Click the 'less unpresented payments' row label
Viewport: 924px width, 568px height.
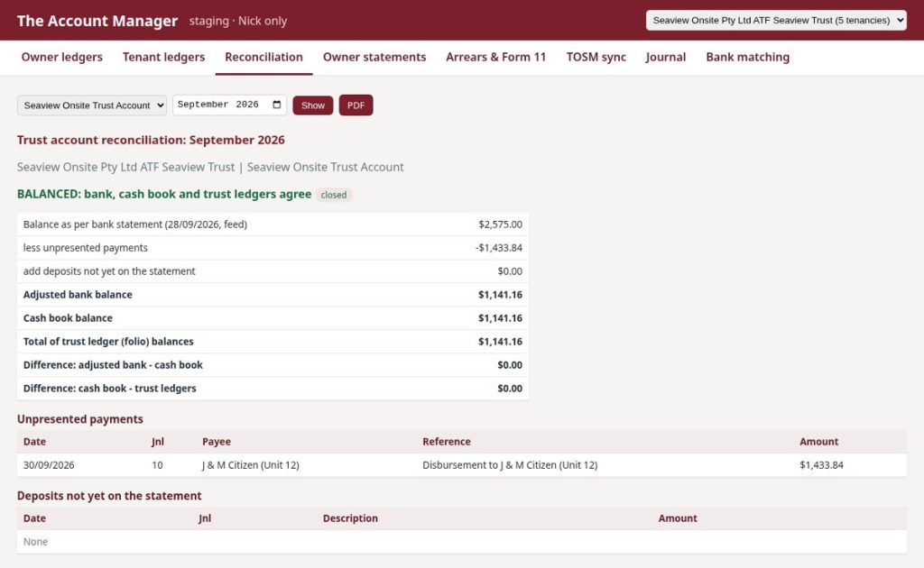[x=86, y=248]
